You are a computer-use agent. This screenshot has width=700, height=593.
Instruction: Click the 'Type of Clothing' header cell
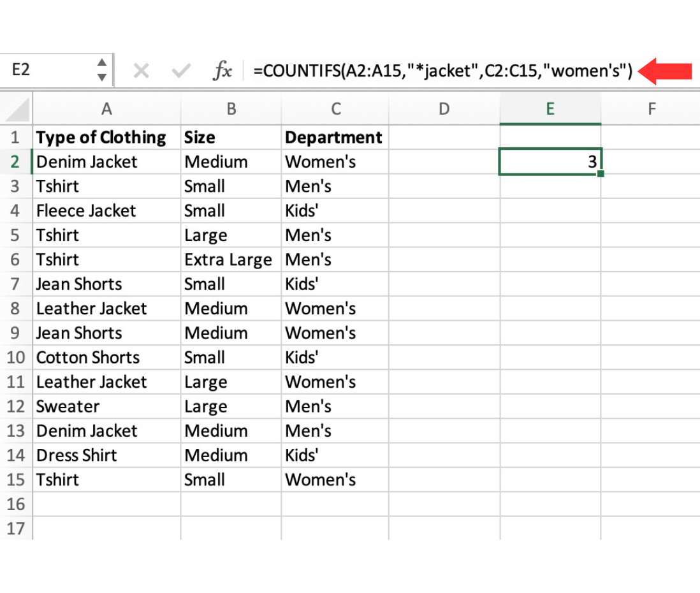(106, 138)
